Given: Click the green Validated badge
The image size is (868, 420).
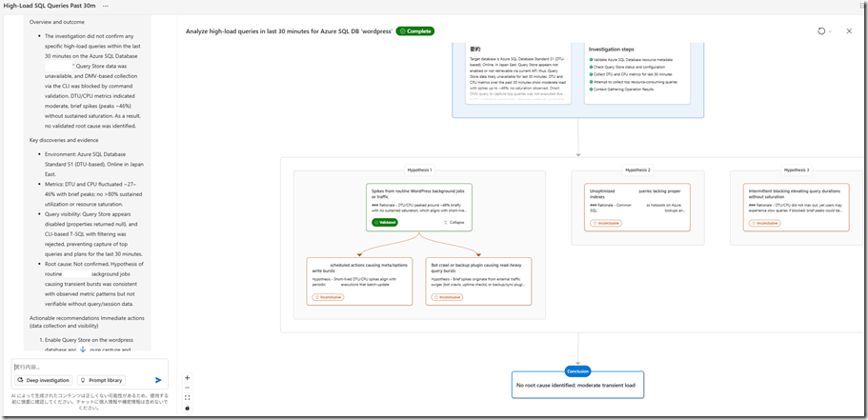Looking at the screenshot, I should point(385,222).
